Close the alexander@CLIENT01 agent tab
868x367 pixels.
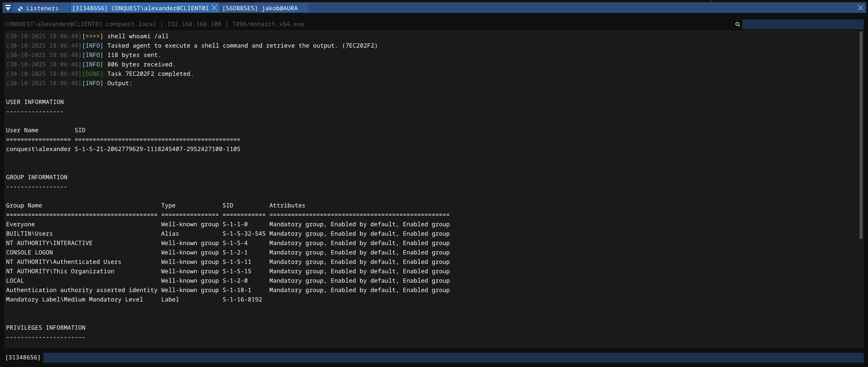[x=214, y=8]
